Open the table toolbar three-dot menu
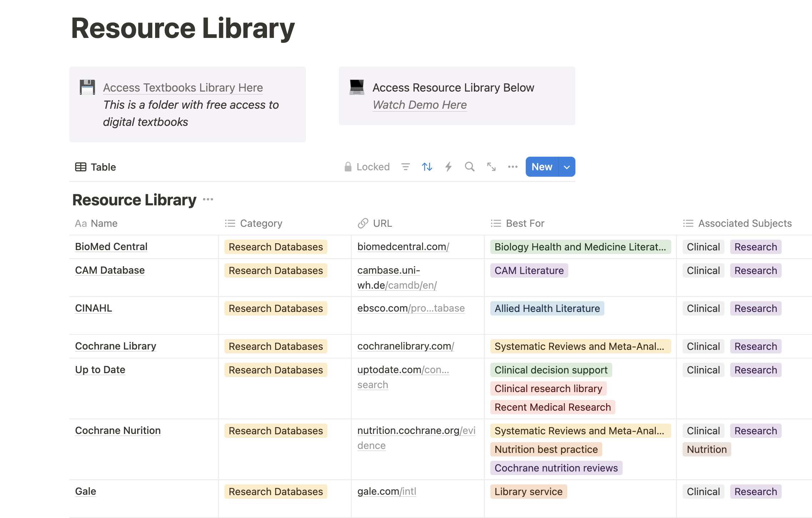812x518 pixels. click(513, 167)
